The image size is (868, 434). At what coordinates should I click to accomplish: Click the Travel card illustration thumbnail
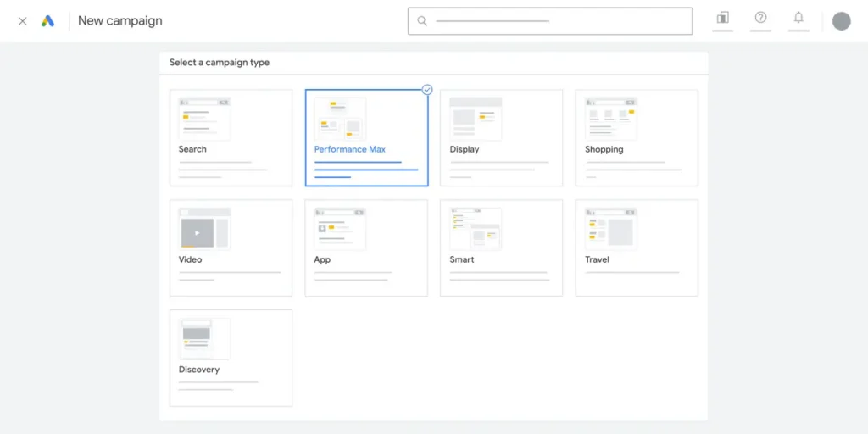(x=610, y=229)
